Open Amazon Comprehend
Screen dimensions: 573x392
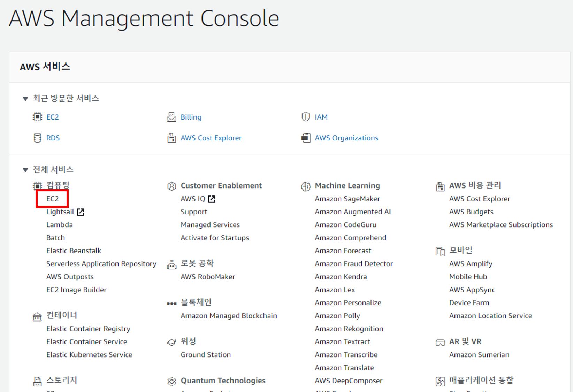[350, 238]
